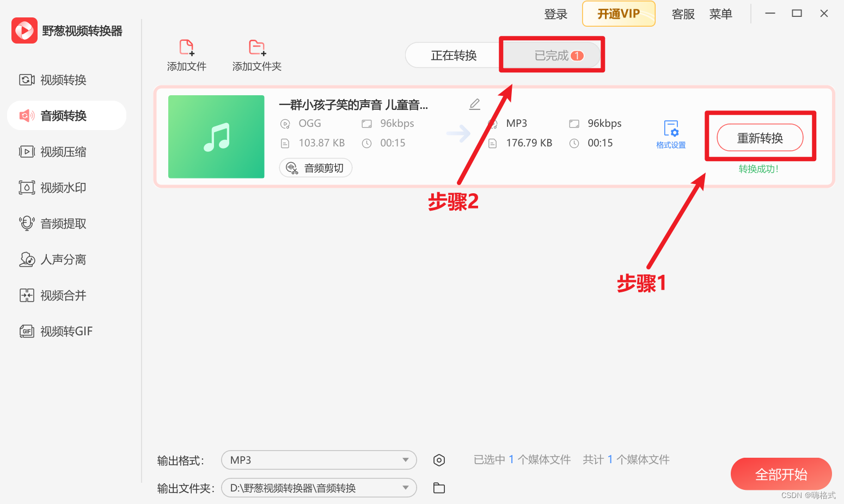Image resolution: width=844 pixels, height=504 pixels.
Task: Open 人声分离 feature
Action: pos(53,260)
